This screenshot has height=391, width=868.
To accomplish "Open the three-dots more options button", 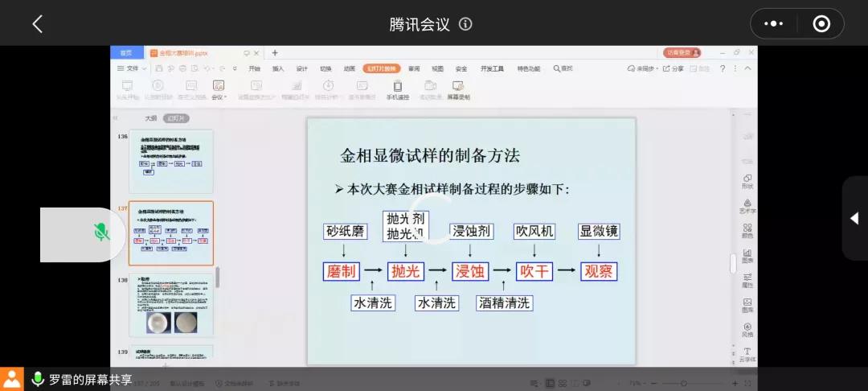I will click(x=773, y=24).
